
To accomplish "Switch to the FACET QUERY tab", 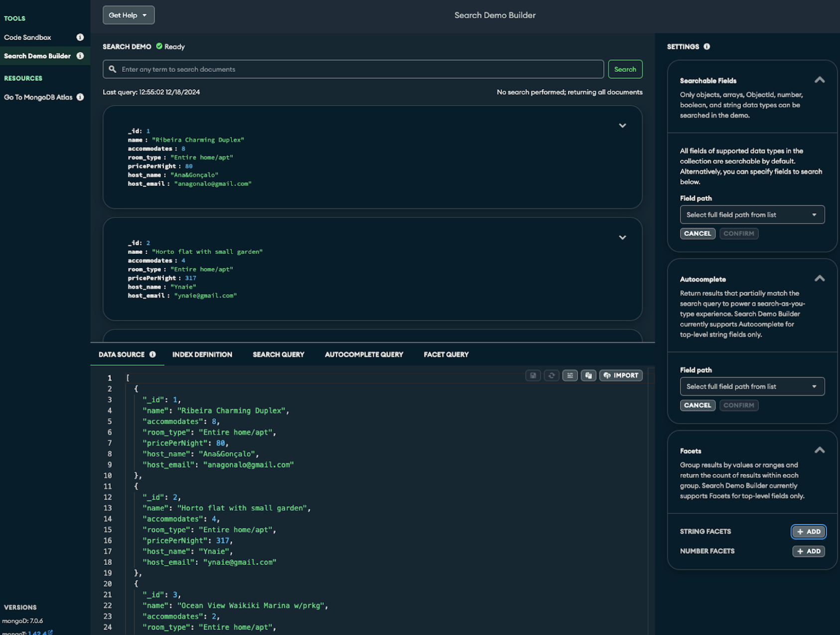I will tap(445, 354).
